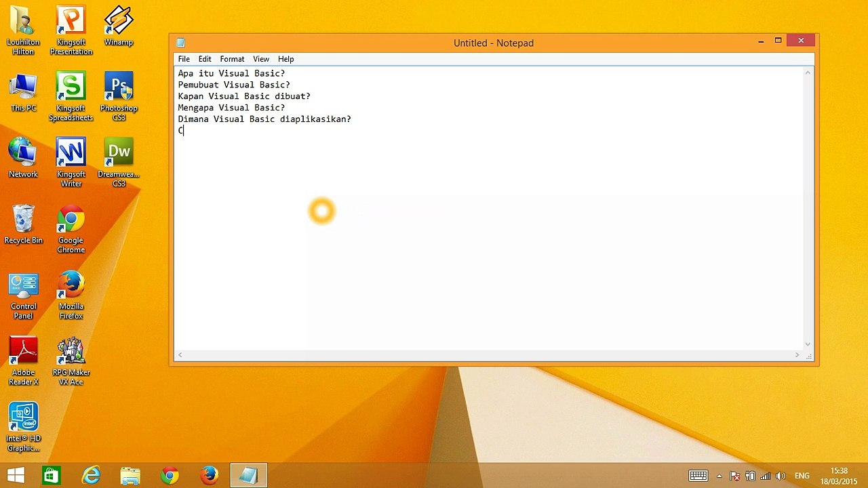Click the line 'Mengapa Visual Basic?'
Image resolution: width=868 pixels, height=488 pixels.
[x=231, y=108]
